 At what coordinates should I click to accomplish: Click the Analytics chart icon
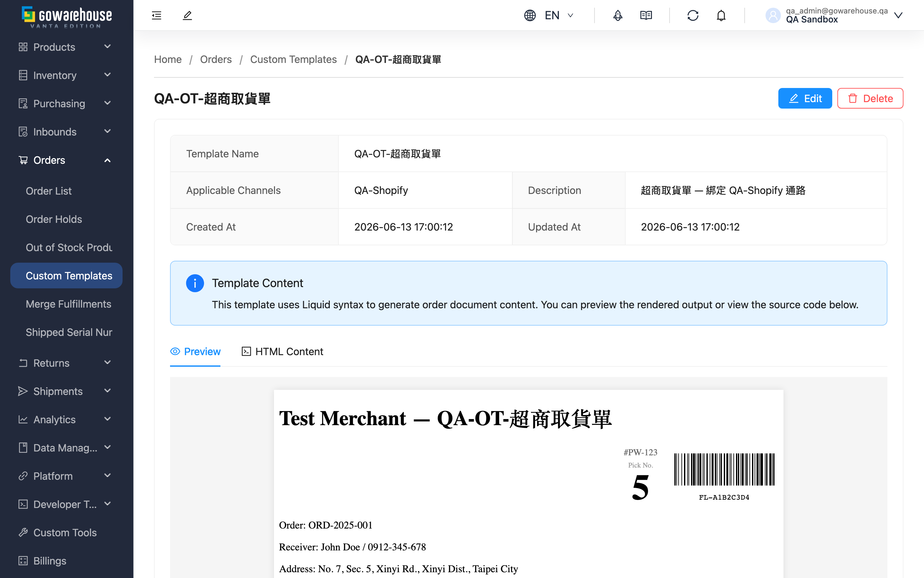pyautogui.click(x=23, y=419)
